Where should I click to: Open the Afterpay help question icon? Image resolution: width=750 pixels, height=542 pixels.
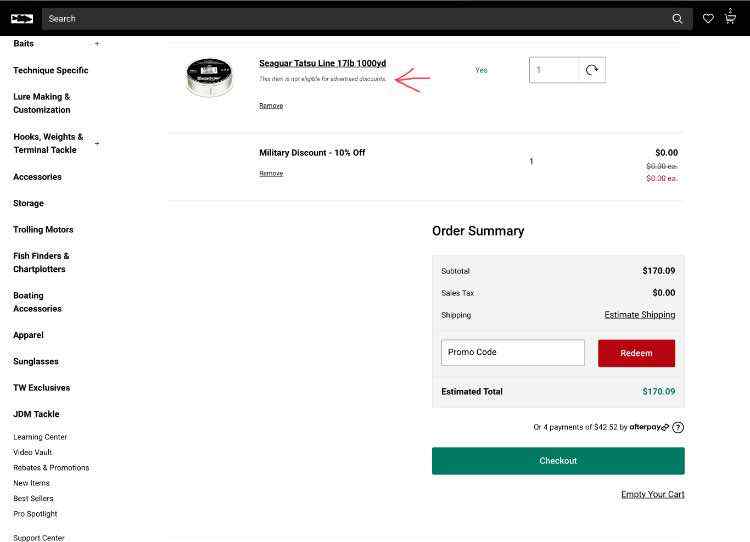point(678,427)
